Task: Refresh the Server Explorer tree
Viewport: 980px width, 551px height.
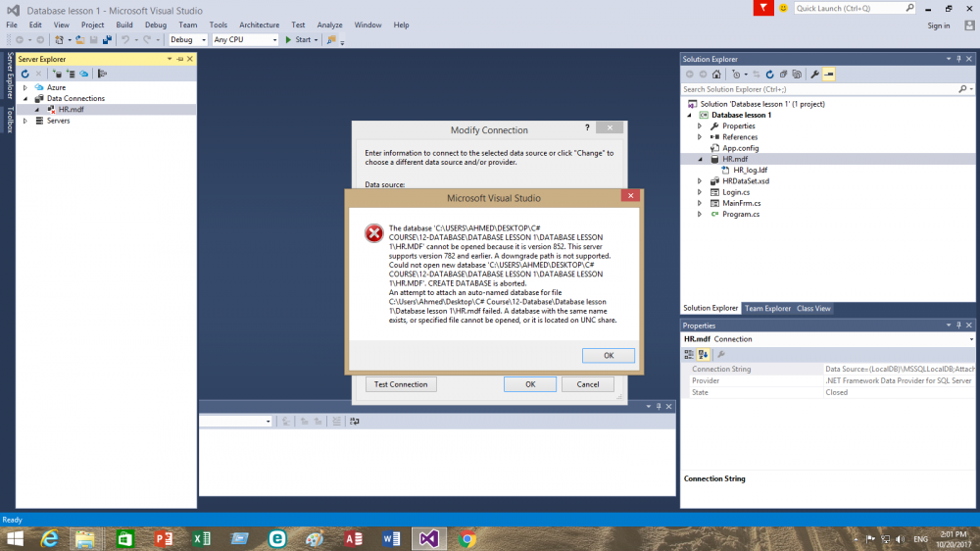Action: 25,74
